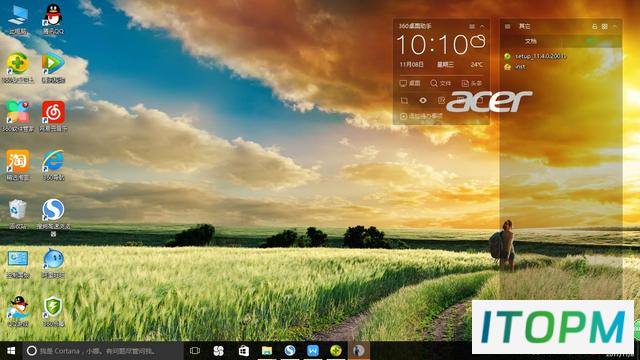Launch the 360 browser 'e' icon
This screenshot has height=360, width=640.
coord(53,165)
